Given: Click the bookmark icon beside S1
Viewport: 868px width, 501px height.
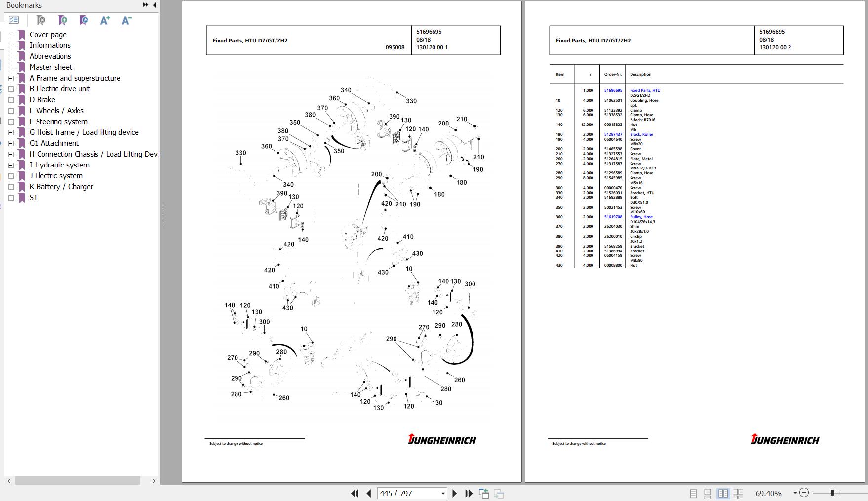Looking at the screenshot, I should [21, 198].
